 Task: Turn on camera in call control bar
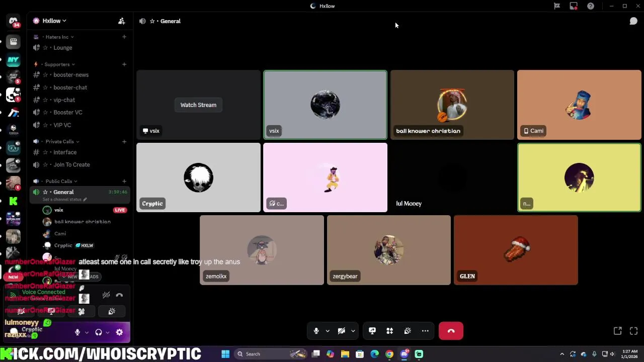pyautogui.click(x=342, y=331)
